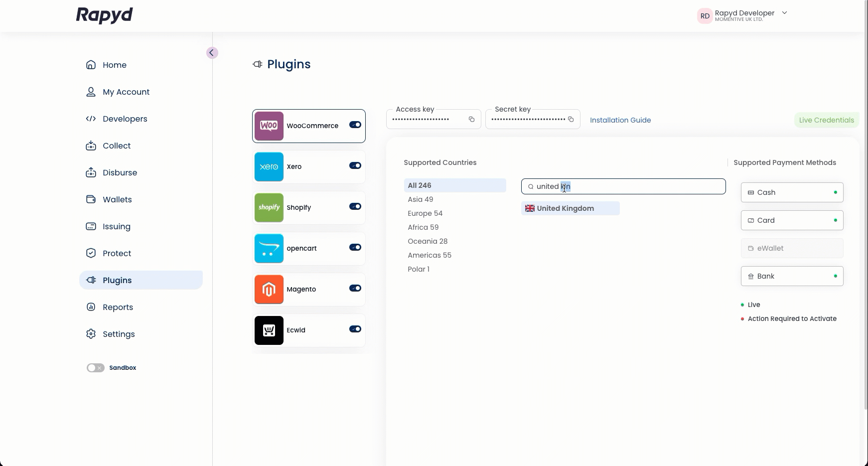Collapse the sidebar with the arrow button
The height and width of the screenshot is (466, 868).
coord(212,53)
